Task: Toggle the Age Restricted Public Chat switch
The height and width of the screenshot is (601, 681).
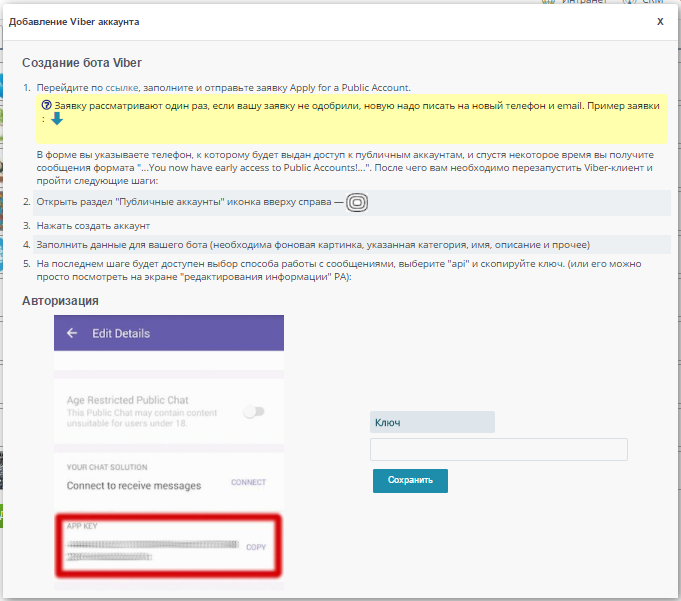Action: [254, 411]
